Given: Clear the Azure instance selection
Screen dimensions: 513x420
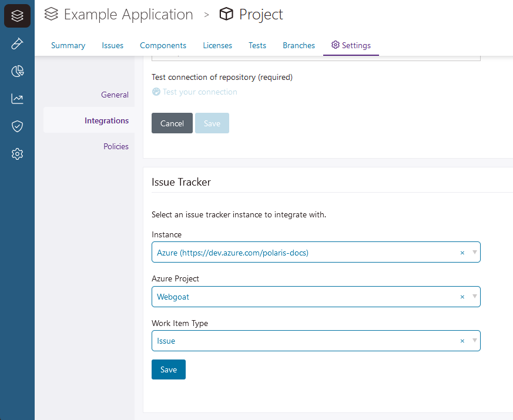Looking at the screenshot, I should (462, 253).
